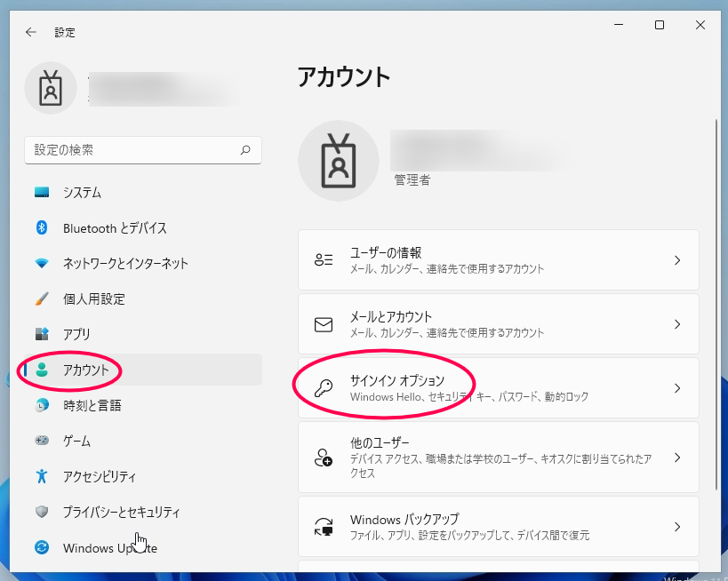The image size is (728, 581).
Task: Open the ユーザーの情報 entry
Action: (x=498, y=260)
